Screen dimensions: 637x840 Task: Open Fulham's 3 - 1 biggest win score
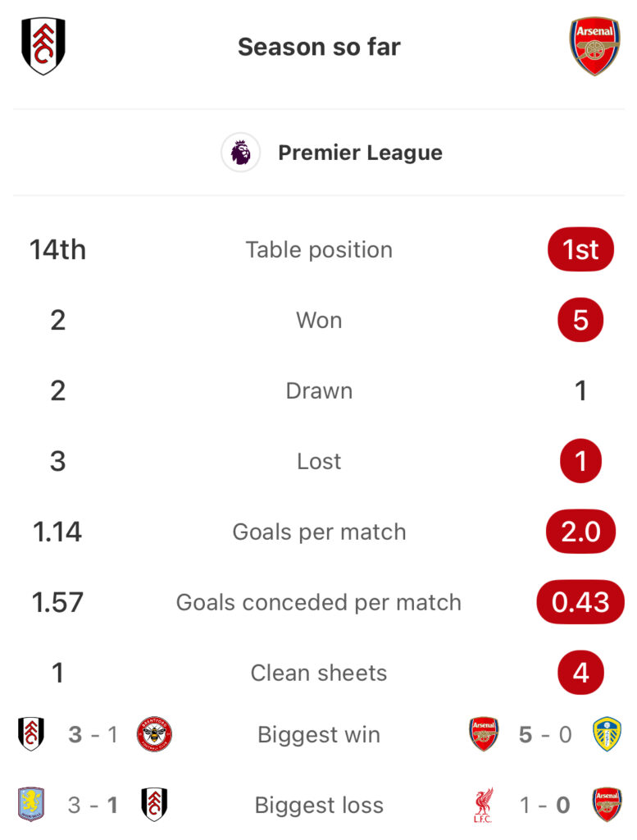pos(93,734)
